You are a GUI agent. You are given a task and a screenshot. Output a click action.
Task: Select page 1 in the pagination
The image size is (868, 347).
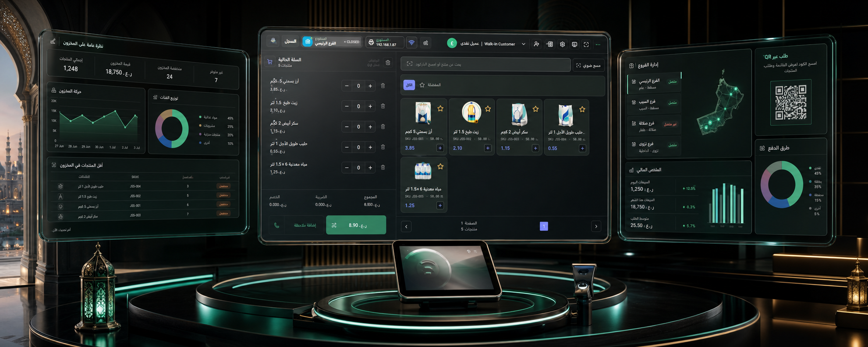[544, 226]
